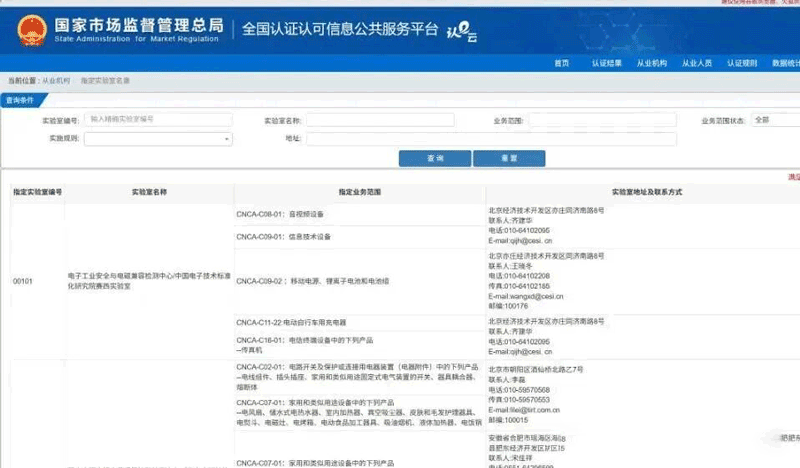Focus the 地址 input field
The width and height of the screenshot is (800, 468).
pos(491,139)
